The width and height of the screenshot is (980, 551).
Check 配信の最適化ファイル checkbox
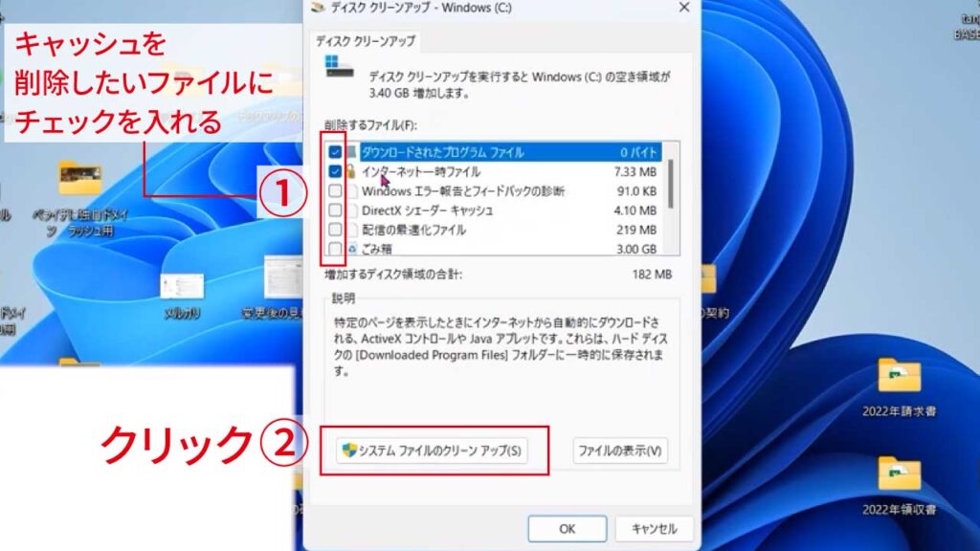click(x=335, y=230)
